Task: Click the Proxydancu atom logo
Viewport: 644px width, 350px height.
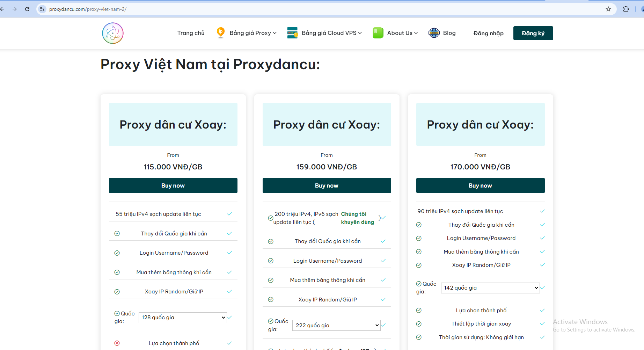Action: point(113,33)
